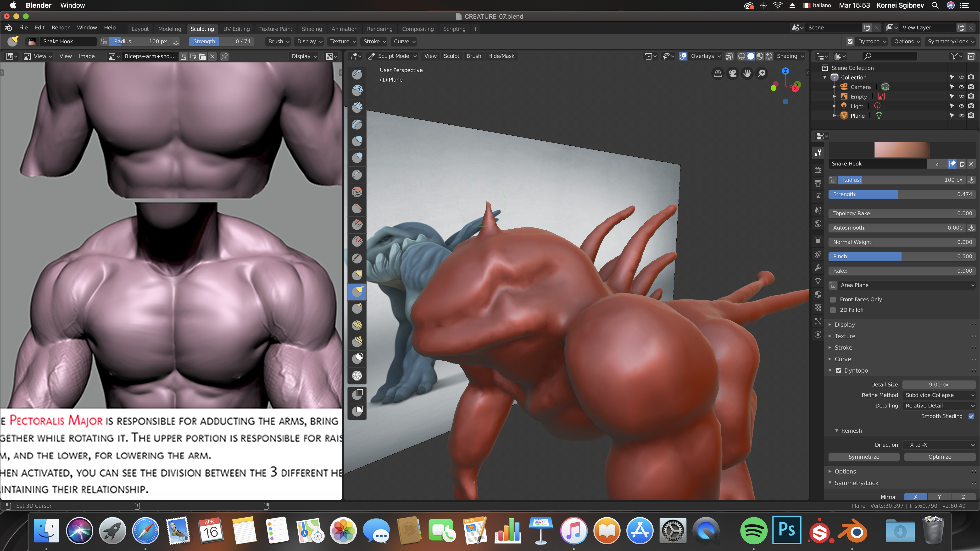Image resolution: width=980 pixels, height=551 pixels.
Task: Disable Smooth Shading checkbox
Action: pyautogui.click(x=971, y=416)
